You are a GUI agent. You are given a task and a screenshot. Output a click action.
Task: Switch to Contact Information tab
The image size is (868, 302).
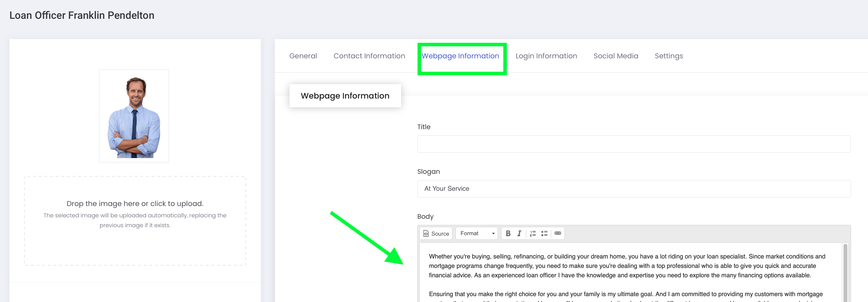pos(369,56)
